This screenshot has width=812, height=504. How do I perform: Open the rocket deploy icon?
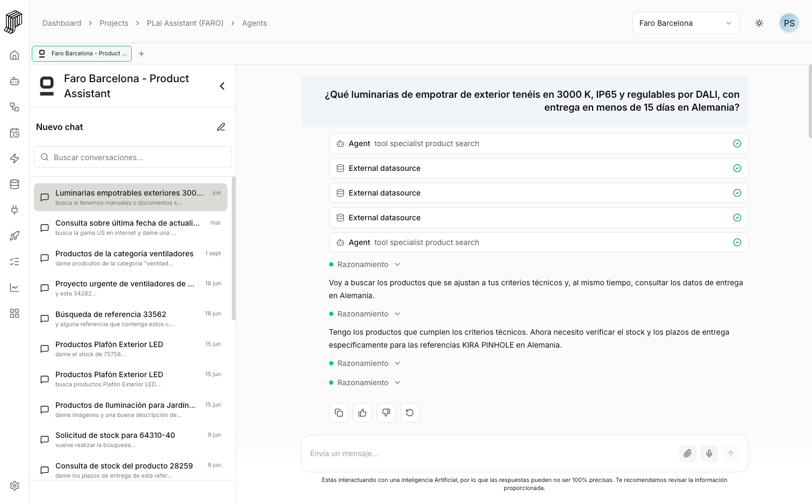coord(15,236)
